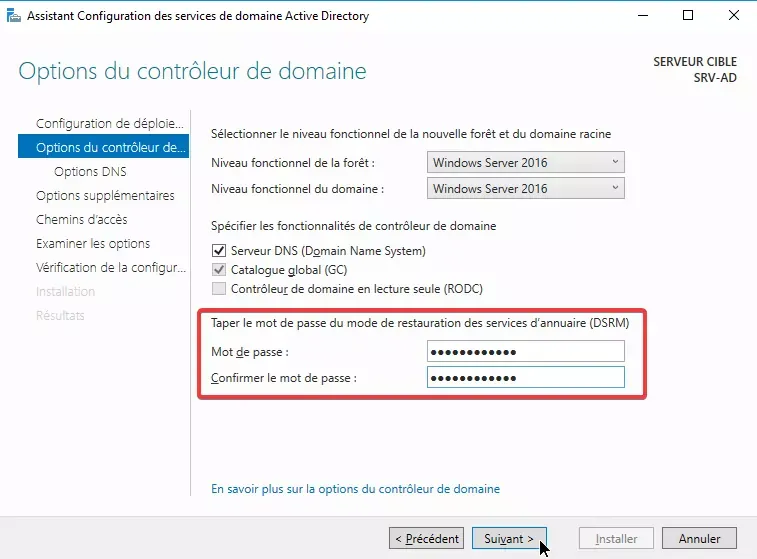Close the Active Directory configuration wizard

[x=733, y=16]
